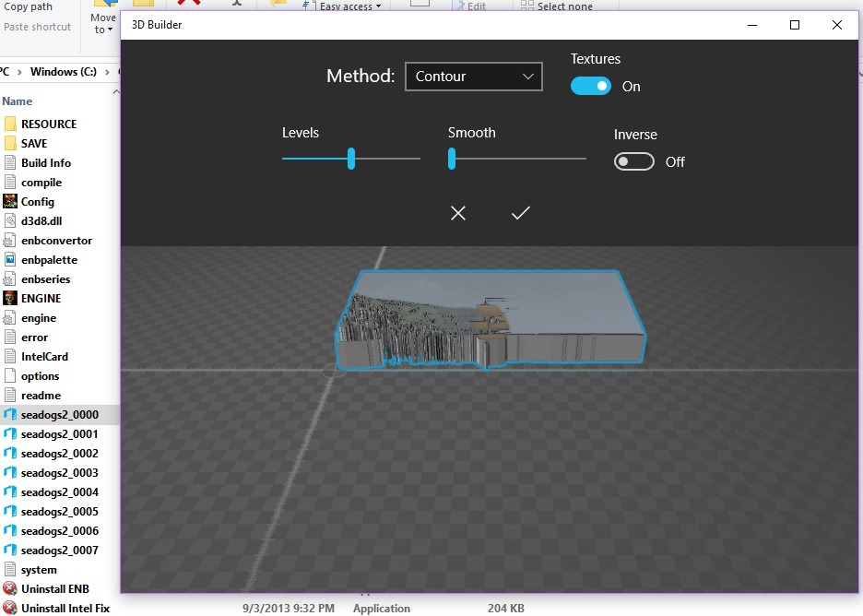Screen dimensions: 863x616
Task: Open the RESOURCE folder icon in Explorer
Action: pyautogui.click(x=10, y=124)
